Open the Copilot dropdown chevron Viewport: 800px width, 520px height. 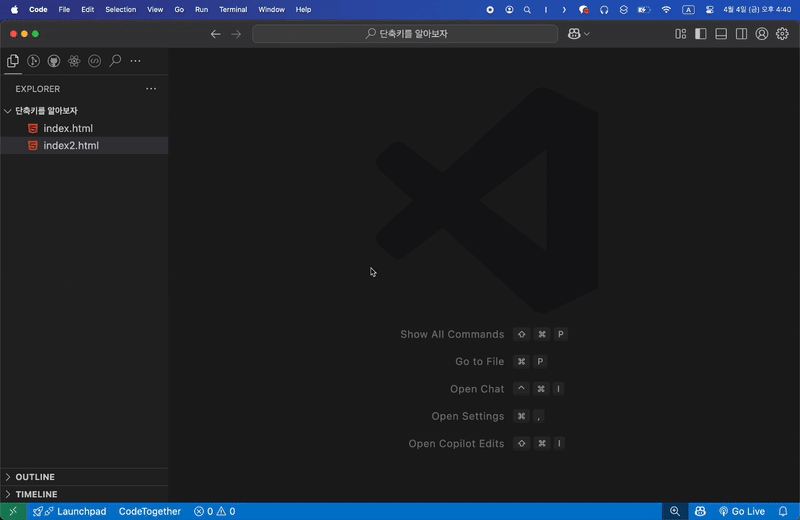pos(587,34)
